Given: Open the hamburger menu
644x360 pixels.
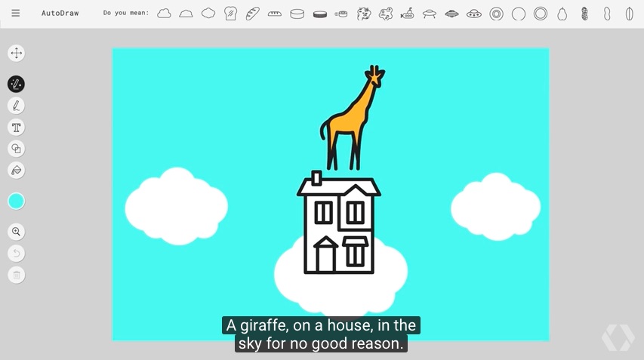Looking at the screenshot, I should click(16, 14).
